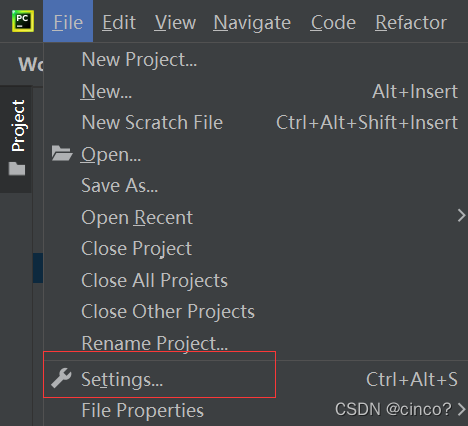Click the wrench icon beside Settings
Image resolution: width=468 pixels, height=426 pixels.
click(x=61, y=378)
